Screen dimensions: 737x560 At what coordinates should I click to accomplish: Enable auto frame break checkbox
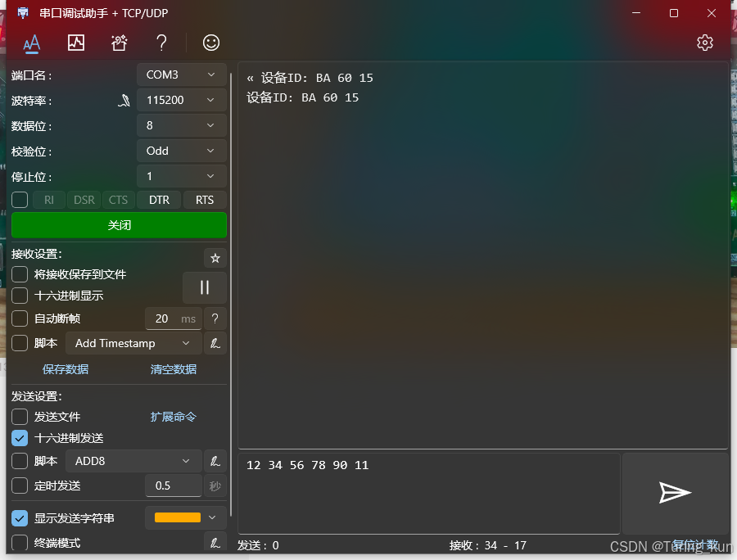[20, 318]
